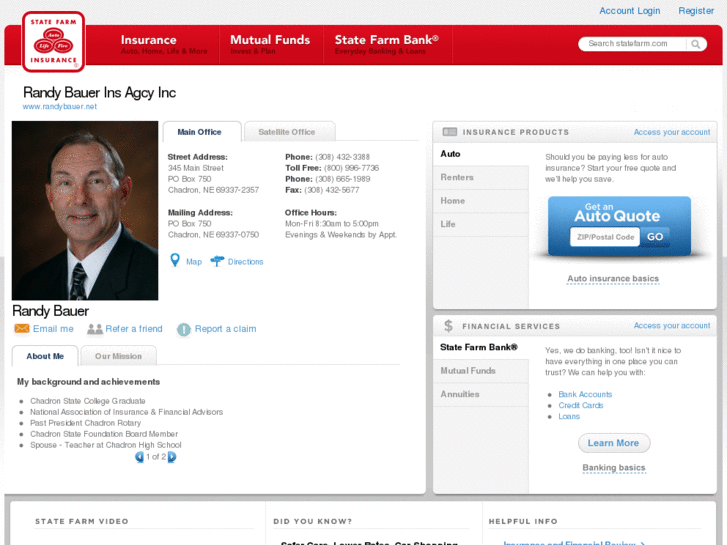
Task: Click the refer a friend people icon
Action: (95, 329)
